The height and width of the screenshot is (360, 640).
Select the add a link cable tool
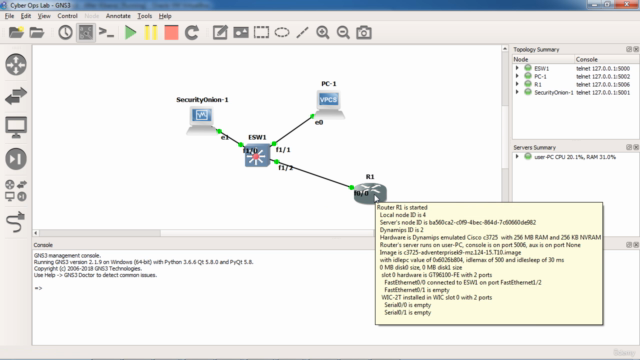[16, 222]
